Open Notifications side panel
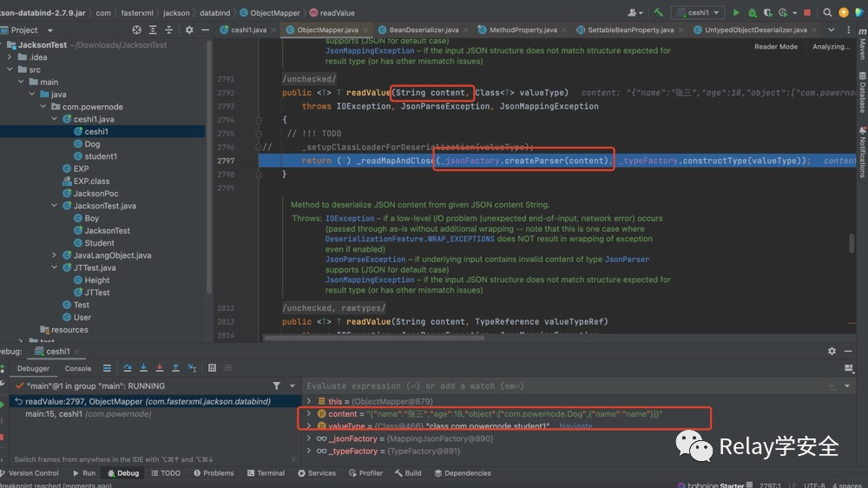 click(863, 152)
